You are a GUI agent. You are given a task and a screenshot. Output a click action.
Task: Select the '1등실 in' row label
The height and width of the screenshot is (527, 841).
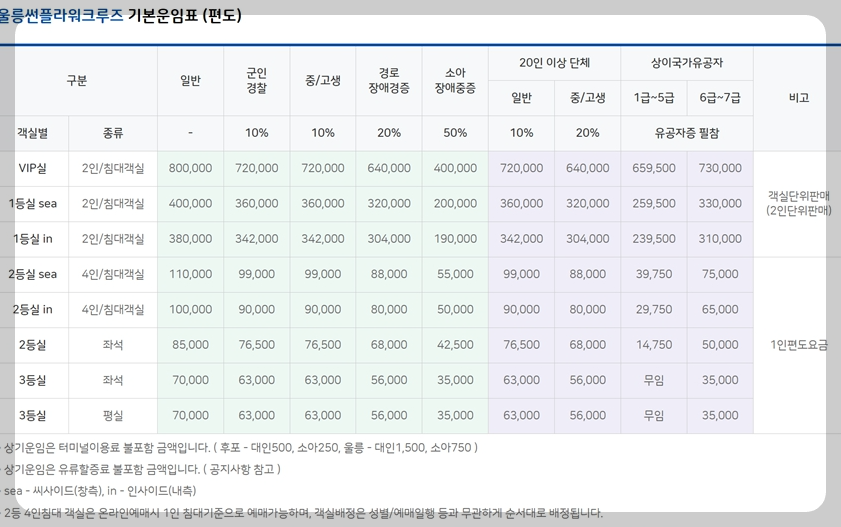[33, 239]
